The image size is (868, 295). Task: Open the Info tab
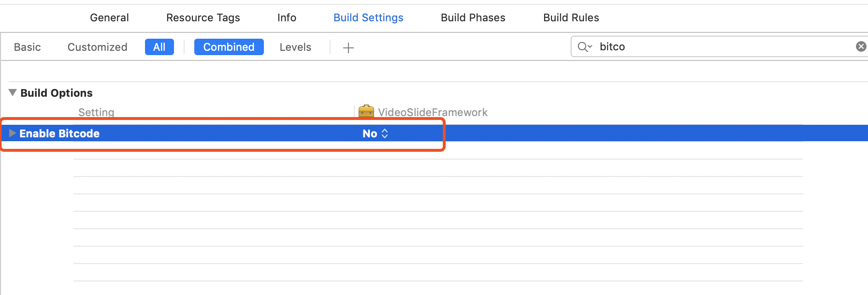click(287, 17)
